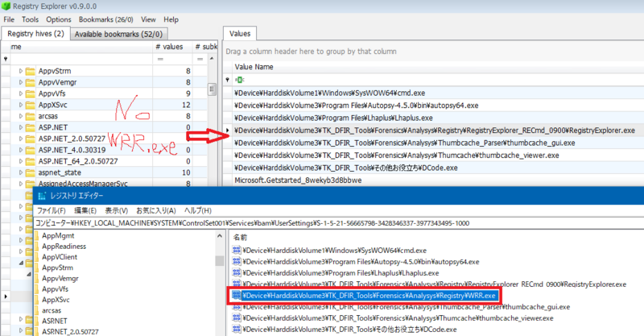The height and width of the screenshot is (336, 644).
Task: Click the ASP.NET folder icon in Registry Explorer
Action: [30, 127]
